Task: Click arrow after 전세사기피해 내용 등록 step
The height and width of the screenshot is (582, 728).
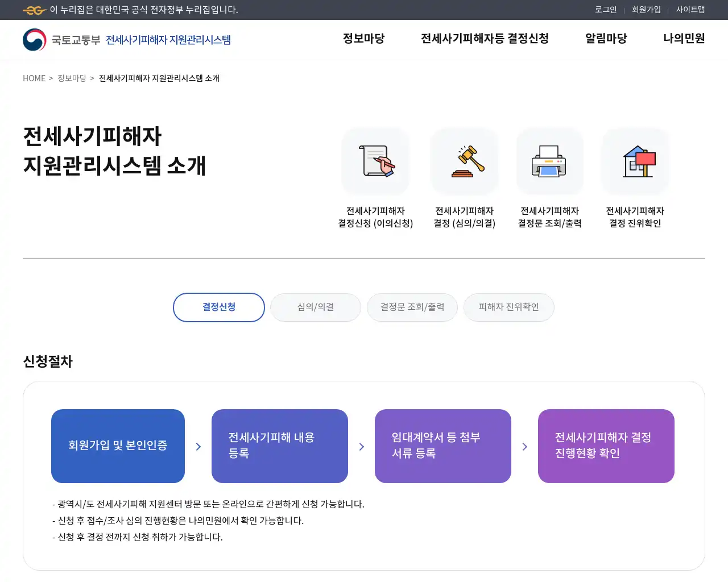Action: click(362, 447)
